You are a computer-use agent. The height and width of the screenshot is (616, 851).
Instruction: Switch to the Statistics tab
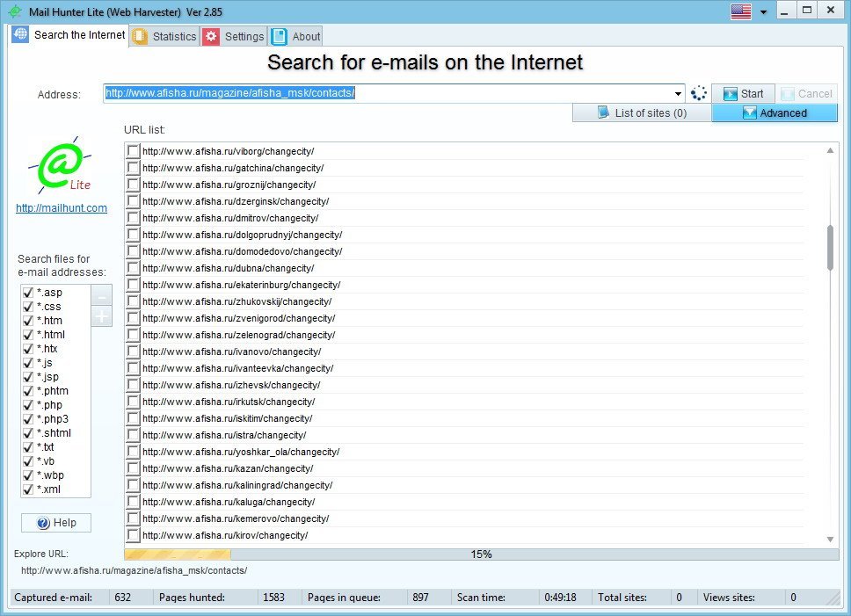(x=170, y=36)
